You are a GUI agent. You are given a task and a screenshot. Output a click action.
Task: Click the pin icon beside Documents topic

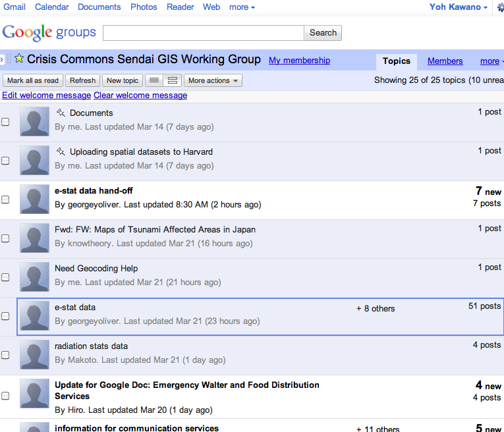[61, 113]
